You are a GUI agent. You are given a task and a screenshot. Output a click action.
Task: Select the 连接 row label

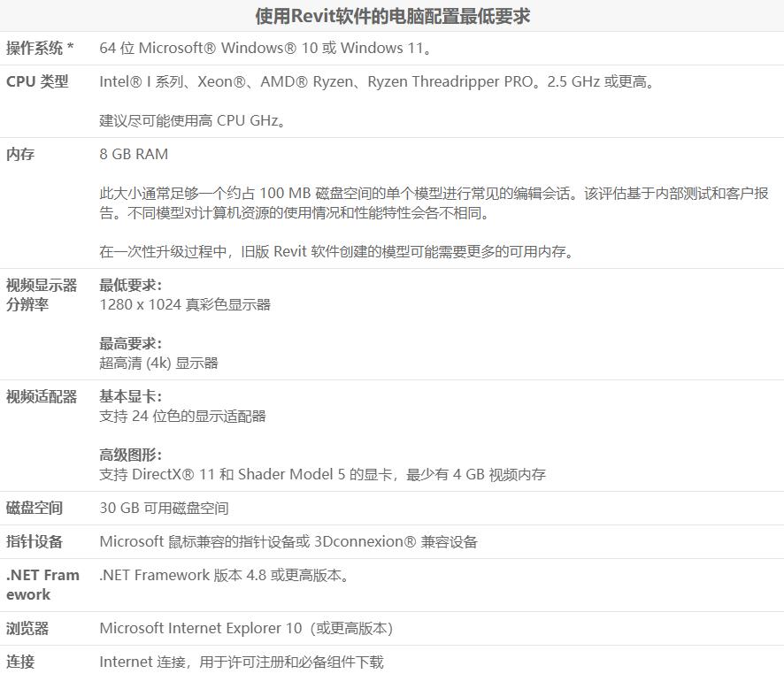pyautogui.click(x=20, y=662)
